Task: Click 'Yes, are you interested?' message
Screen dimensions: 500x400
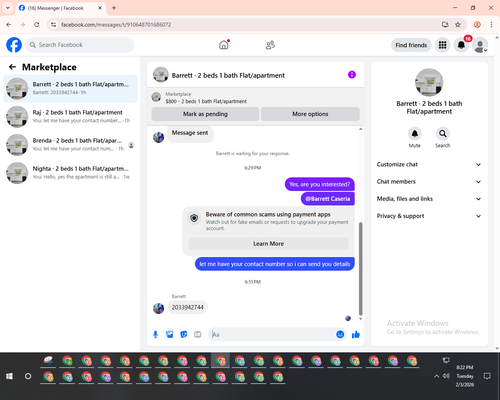Action: click(x=320, y=184)
